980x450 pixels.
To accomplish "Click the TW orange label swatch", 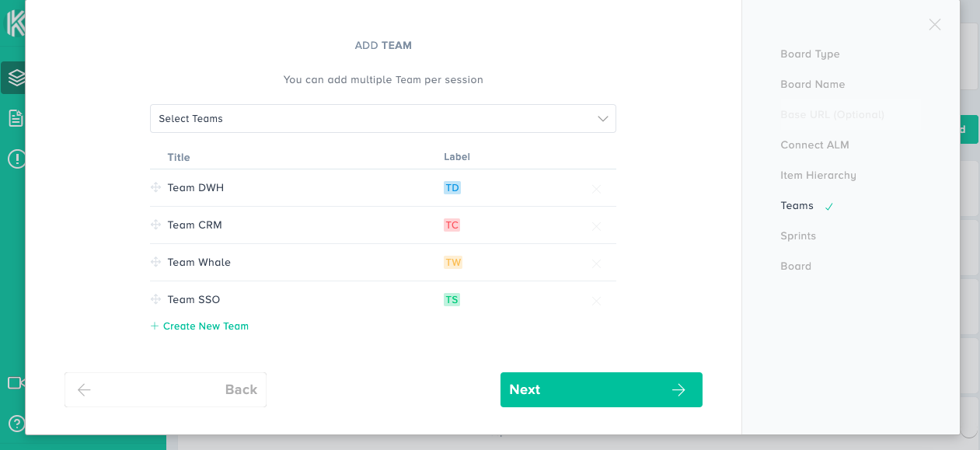I will pyautogui.click(x=453, y=262).
